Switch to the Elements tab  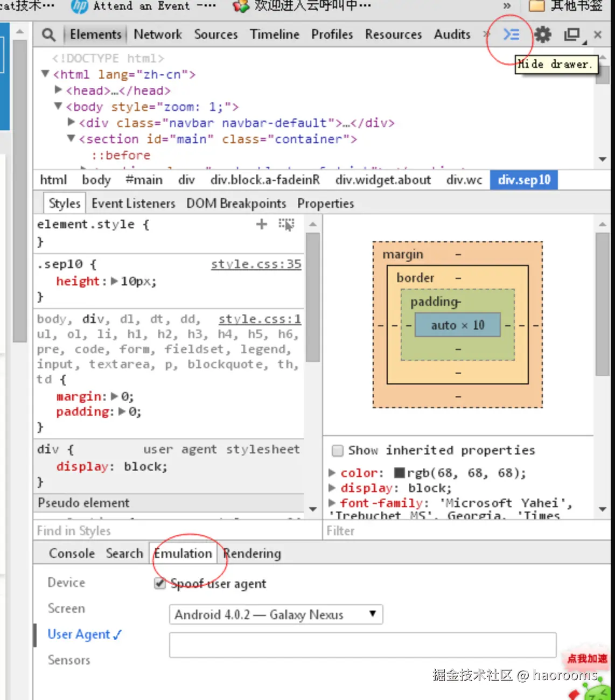point(96,34)
